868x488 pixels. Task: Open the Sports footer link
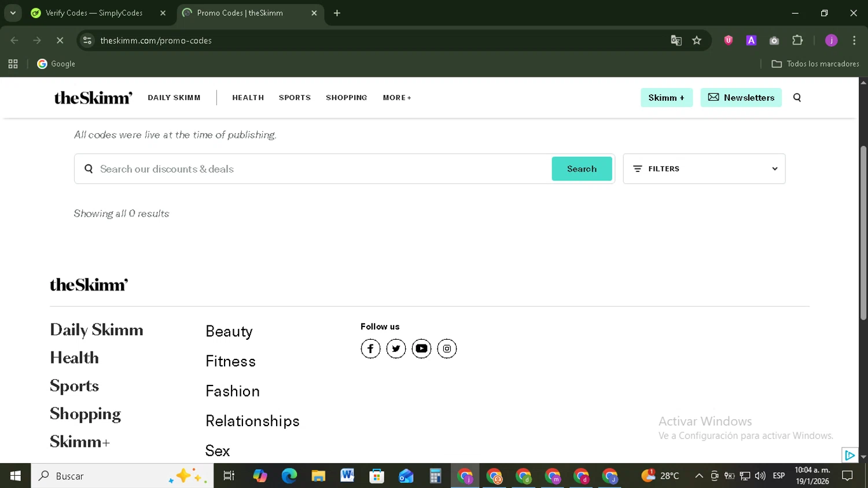tap(74, 386)
